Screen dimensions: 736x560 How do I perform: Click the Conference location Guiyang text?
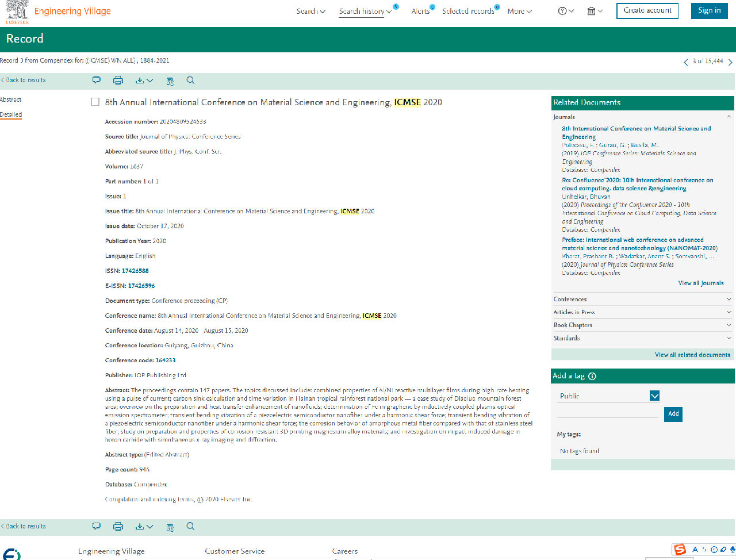tap(169, 346)
